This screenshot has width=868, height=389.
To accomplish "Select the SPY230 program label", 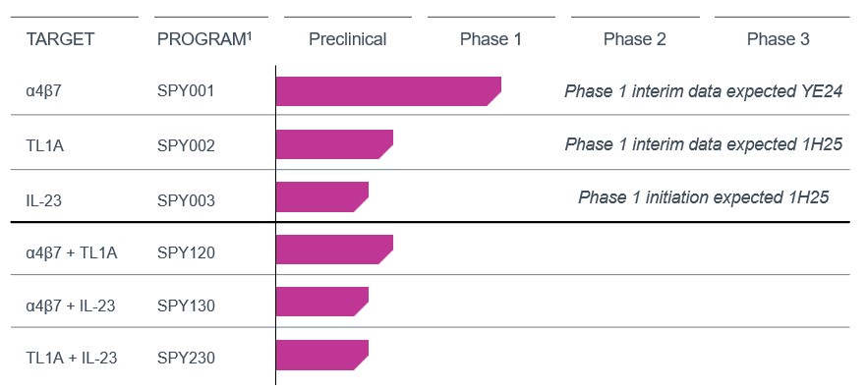I will pos(186,358).
